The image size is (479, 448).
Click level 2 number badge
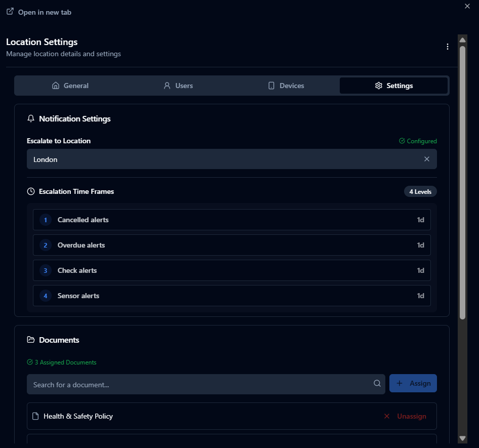(46, 245)
